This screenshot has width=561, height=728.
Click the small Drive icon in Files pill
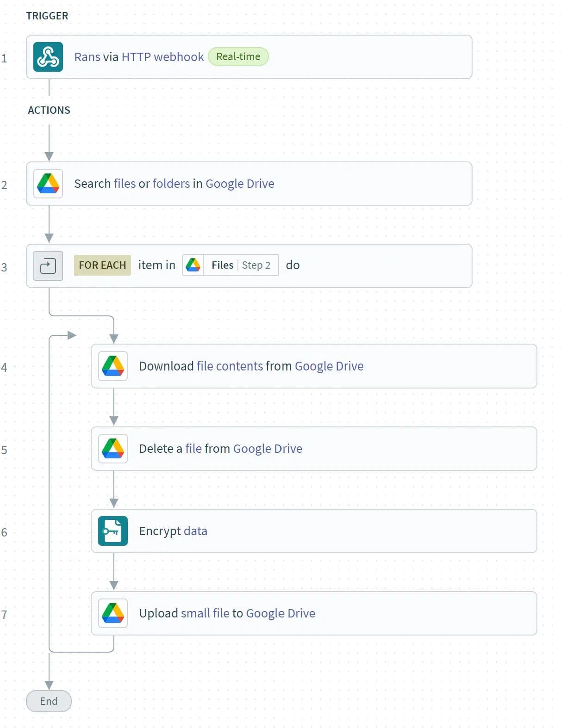coord(193,265)
